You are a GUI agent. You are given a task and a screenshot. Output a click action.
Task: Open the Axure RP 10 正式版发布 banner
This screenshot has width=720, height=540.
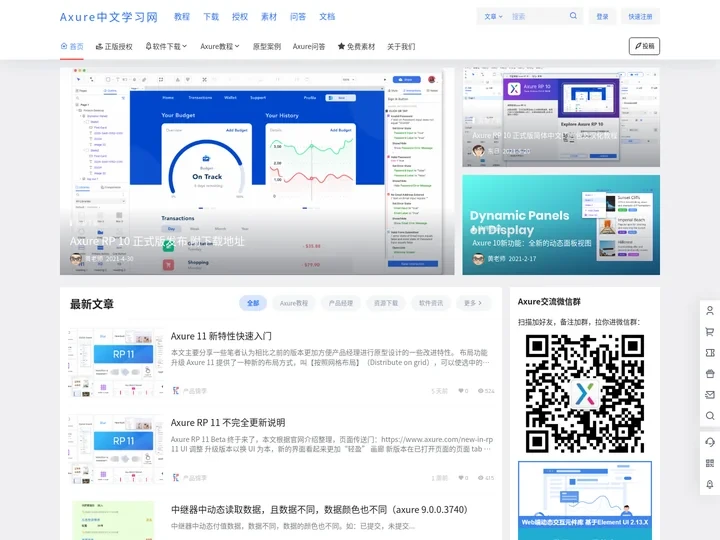point(257,171)
